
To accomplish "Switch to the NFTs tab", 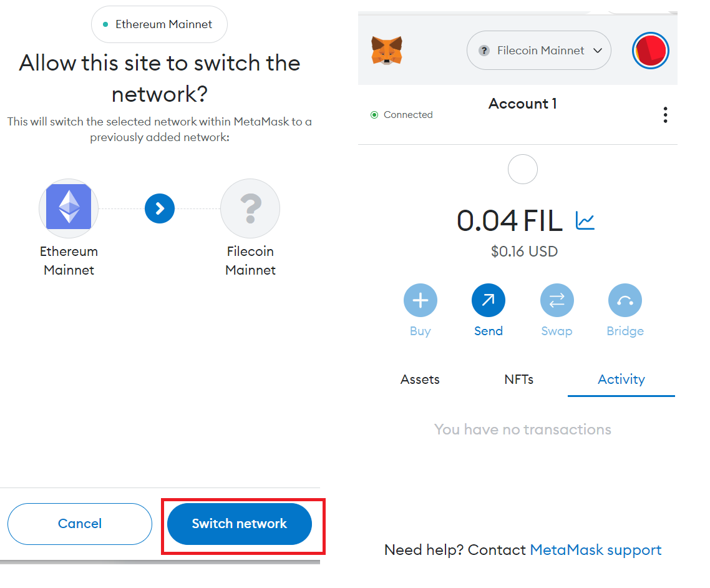I will [518, 379].
